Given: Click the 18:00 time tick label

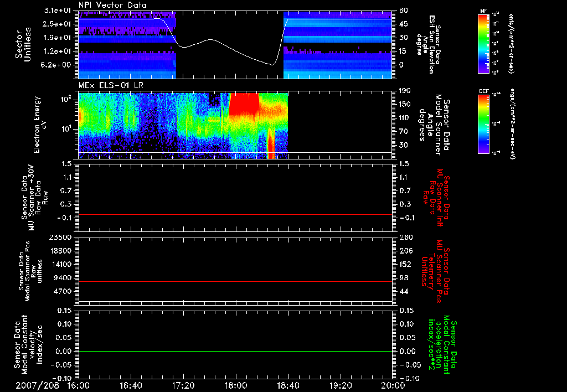Looking at the screenshot, I should (x=236, y=386).
